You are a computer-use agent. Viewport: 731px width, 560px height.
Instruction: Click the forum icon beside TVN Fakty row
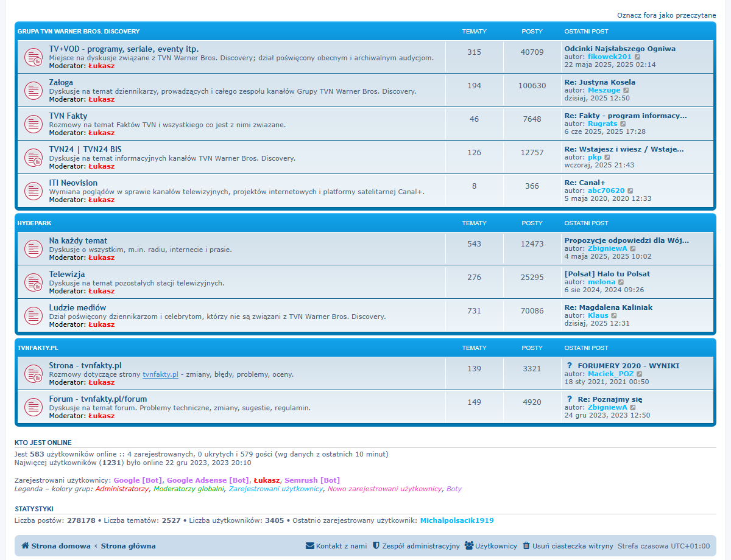tap(33, 124)
